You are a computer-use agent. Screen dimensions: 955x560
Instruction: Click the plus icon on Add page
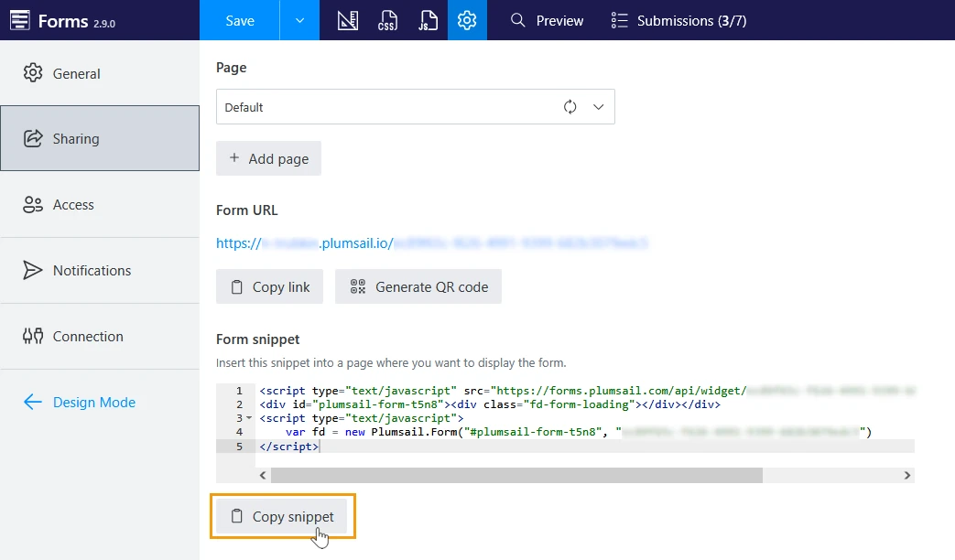click(x=233, y=157)
